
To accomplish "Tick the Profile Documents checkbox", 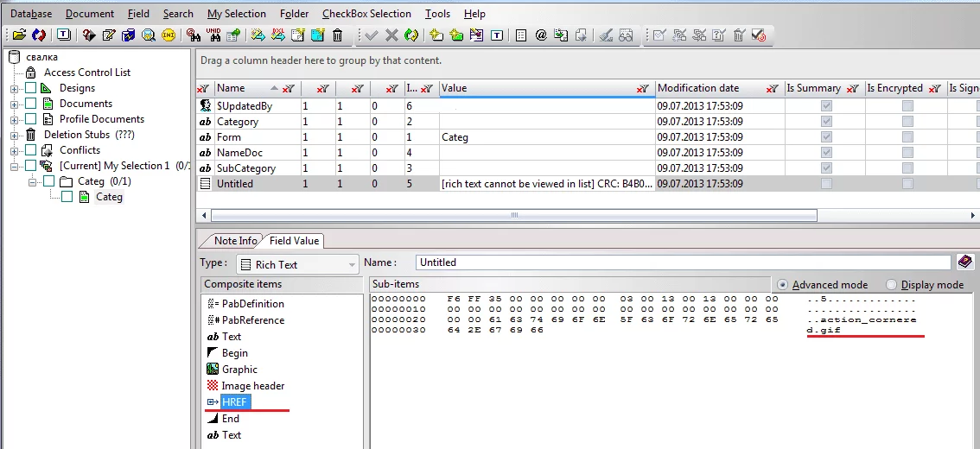I will (x=31, y=119).
